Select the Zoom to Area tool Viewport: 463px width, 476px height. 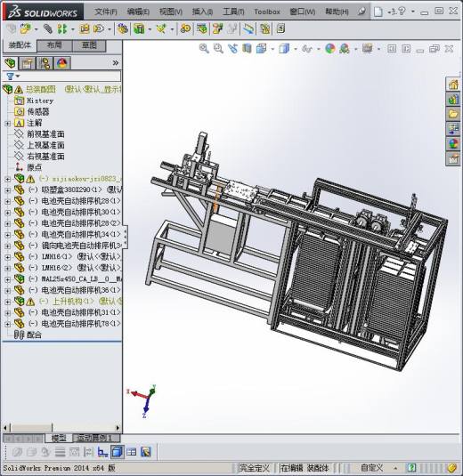tap(218, 49)
